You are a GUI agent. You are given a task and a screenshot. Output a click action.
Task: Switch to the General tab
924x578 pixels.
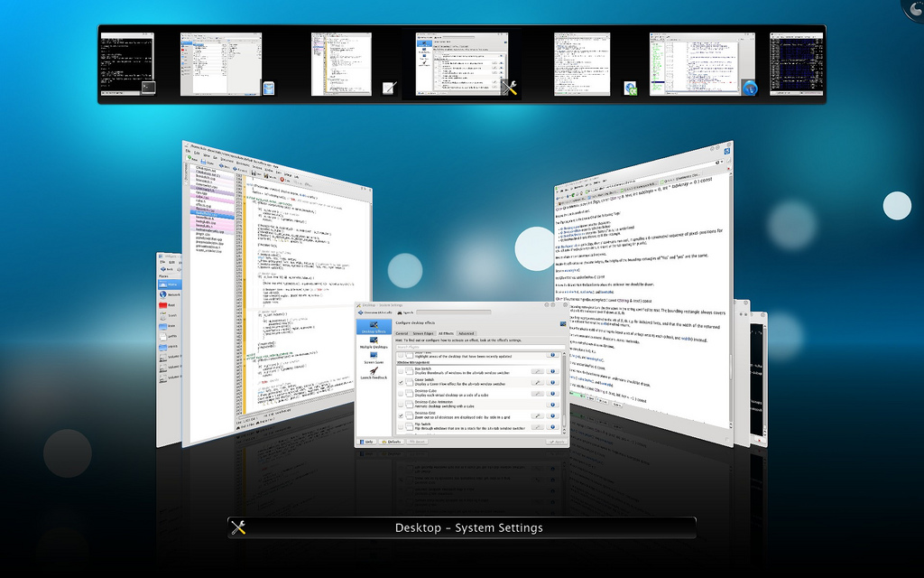[x=402, y=333]
